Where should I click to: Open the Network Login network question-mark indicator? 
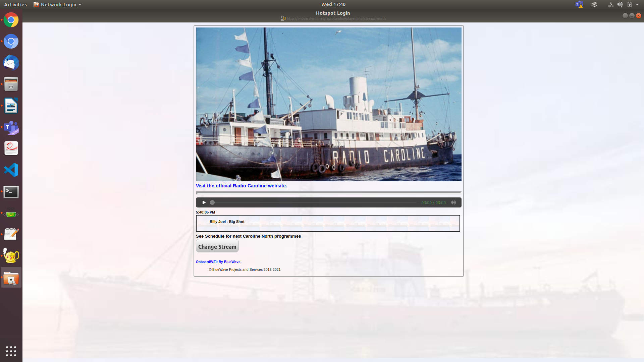pos(610,4)
